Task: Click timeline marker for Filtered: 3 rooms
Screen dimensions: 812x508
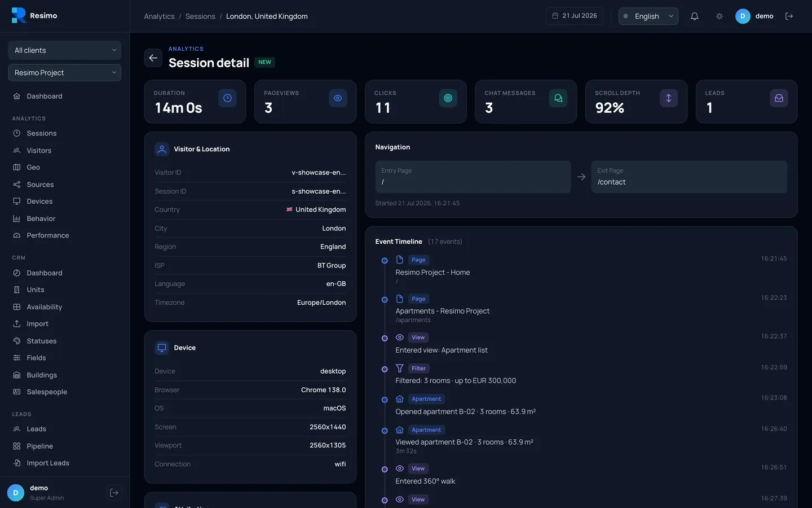Action: (x=385, y=369)
